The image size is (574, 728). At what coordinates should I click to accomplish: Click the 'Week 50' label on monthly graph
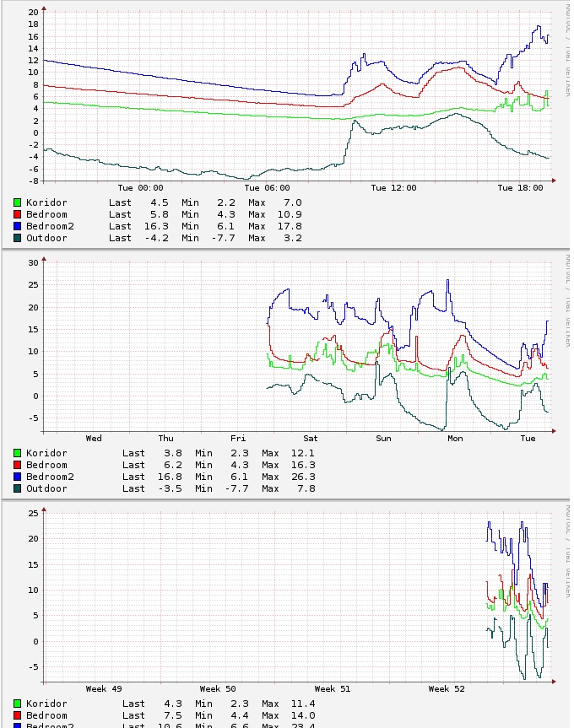[x=218, y=689]
